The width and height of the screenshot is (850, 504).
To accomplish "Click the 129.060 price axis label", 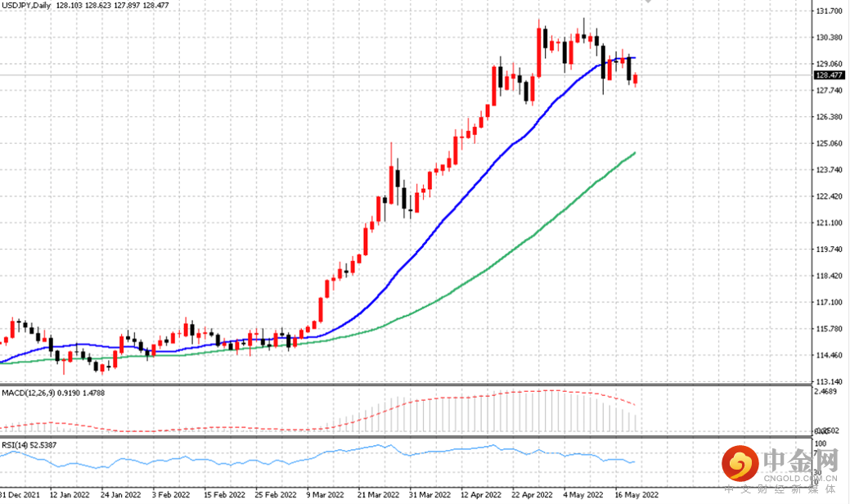I will coord(830,64).
